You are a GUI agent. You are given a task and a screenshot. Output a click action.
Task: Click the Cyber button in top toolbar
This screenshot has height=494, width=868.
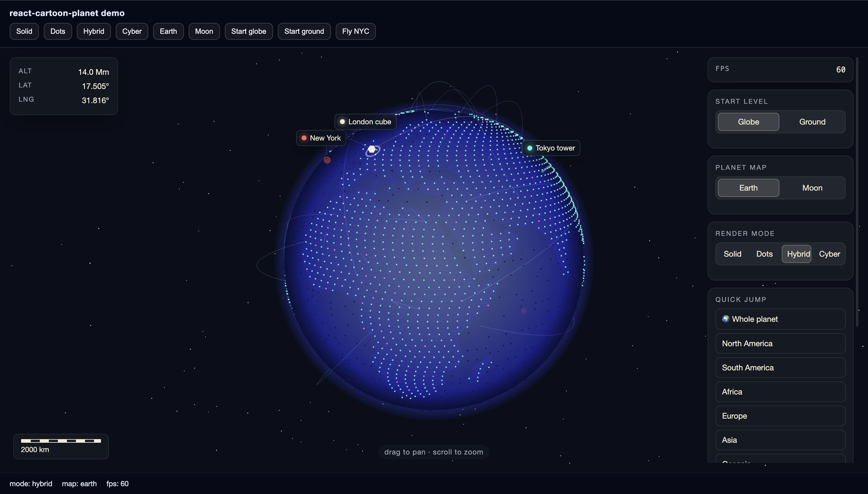132,31
